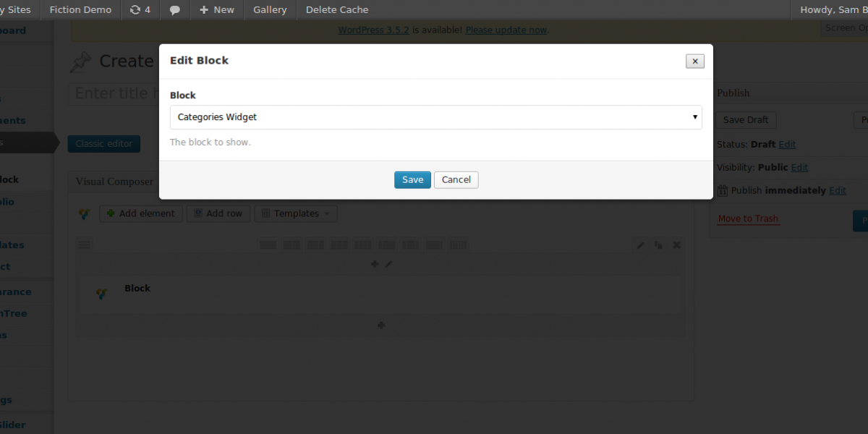Open the Fiction Demo site menu
The height and width of the screenshot is (434, 868).
(x=80, y=10)
